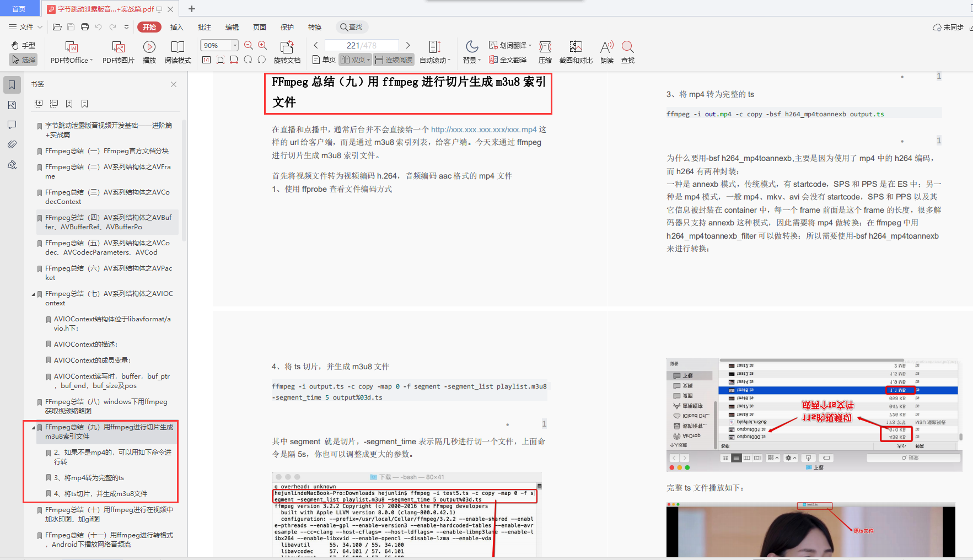The image size is (973, 560).
Task: Click the zoom in magnifier
Action: [262, 45]
